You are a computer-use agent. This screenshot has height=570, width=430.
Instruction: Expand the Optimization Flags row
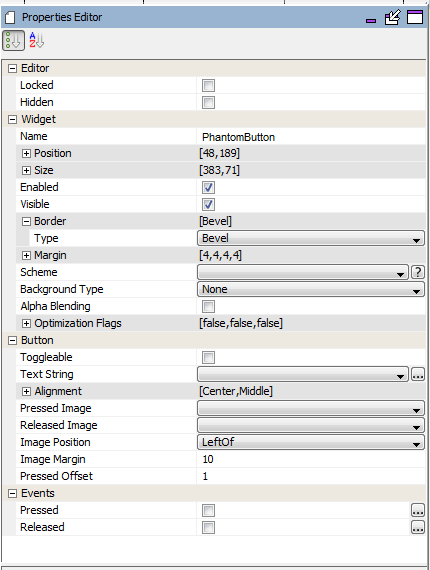pyautogui.click(x=26, y=324)
